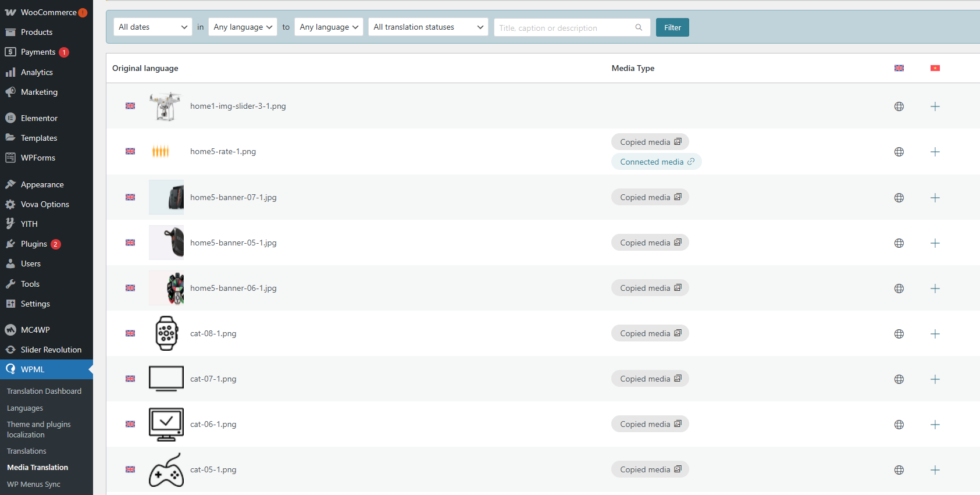The height and width of the screenshot is (495, 980).
Task: Open the Slider Revolution menu item
Action: [51, 350]
